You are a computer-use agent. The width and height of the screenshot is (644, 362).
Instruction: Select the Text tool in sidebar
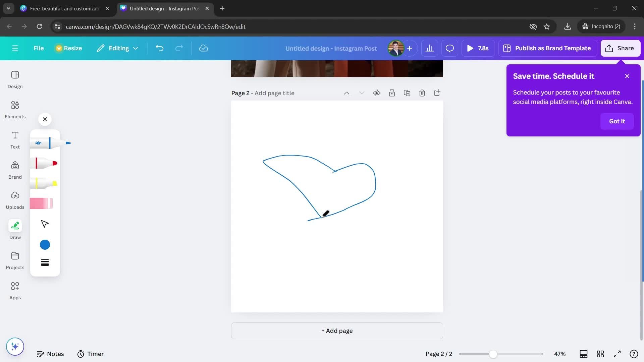15,140
